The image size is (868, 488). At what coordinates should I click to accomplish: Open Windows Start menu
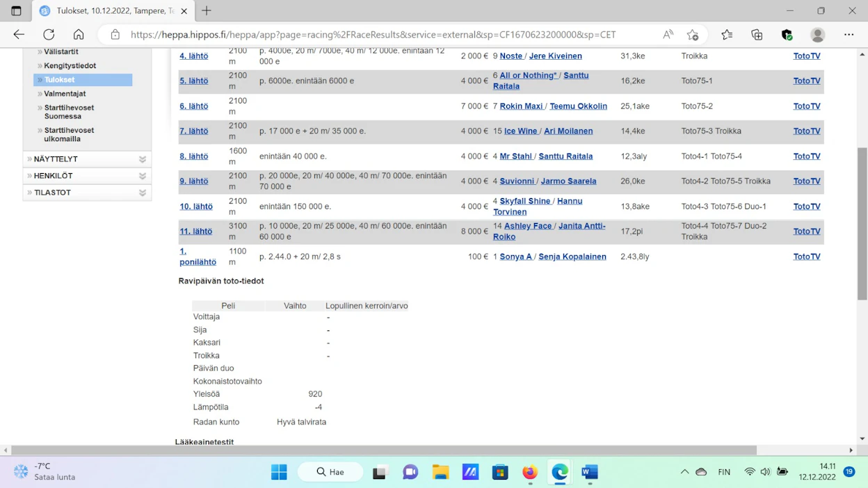pyautogui.click(x=279, y=472)
